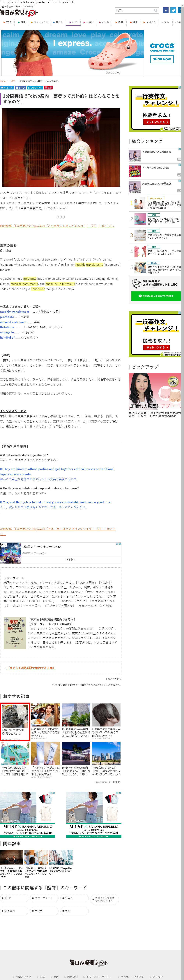Open recommended article 伝統的なものと近代的なもの
Screen dimensions: 184x980
76,721
